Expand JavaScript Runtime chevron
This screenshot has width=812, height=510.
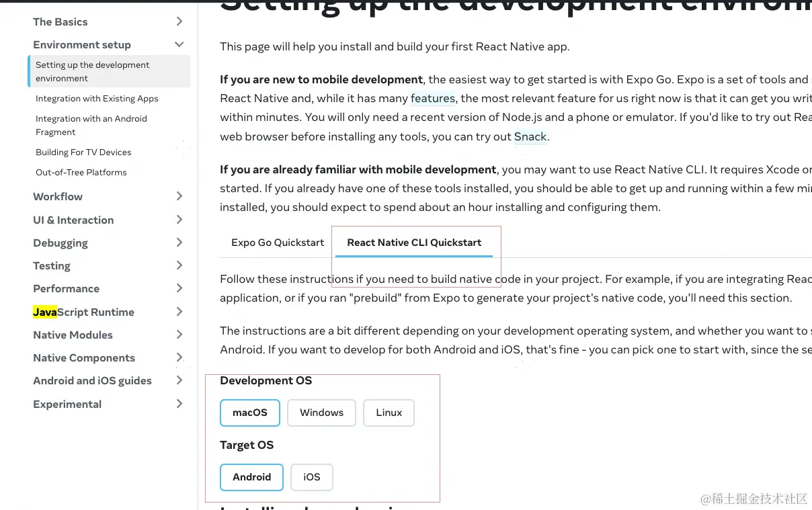[x=179, y=312]
